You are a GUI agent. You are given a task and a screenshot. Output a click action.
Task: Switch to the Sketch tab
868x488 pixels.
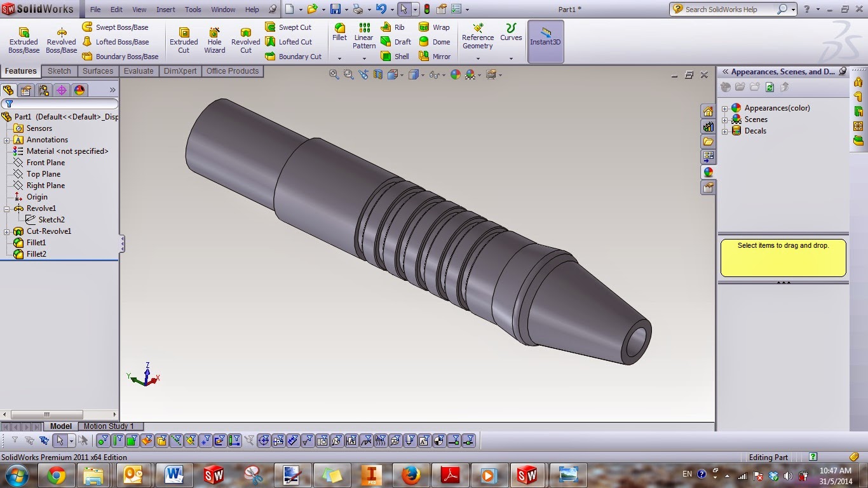[59, 71]
